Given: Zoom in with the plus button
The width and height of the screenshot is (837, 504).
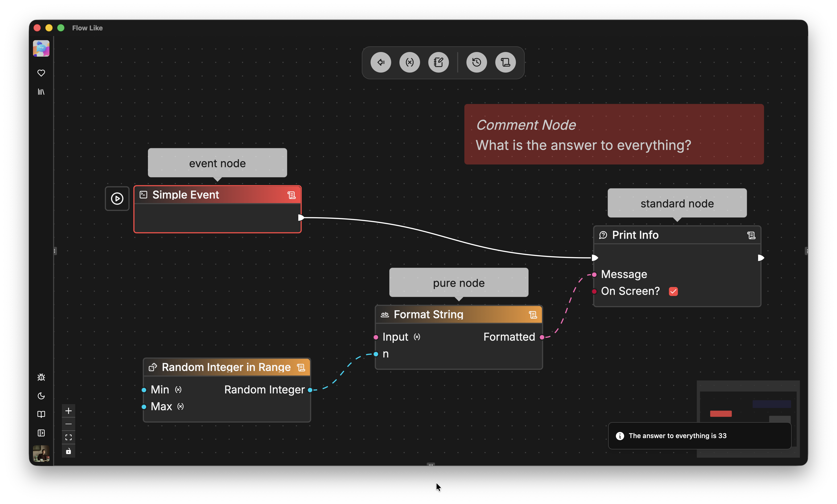Looking at the screenshot, I should point(68,411).
